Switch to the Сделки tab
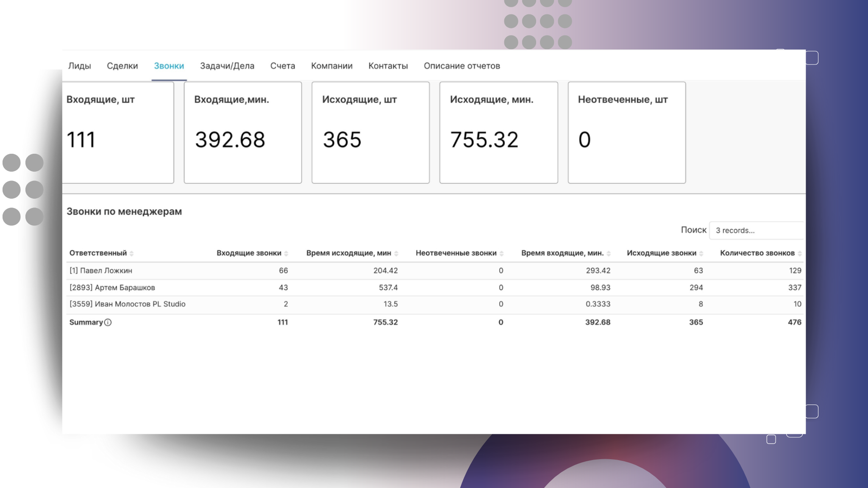Image resolution: width=868 pixels, height=488 pixels. click(x=122, y=66)
